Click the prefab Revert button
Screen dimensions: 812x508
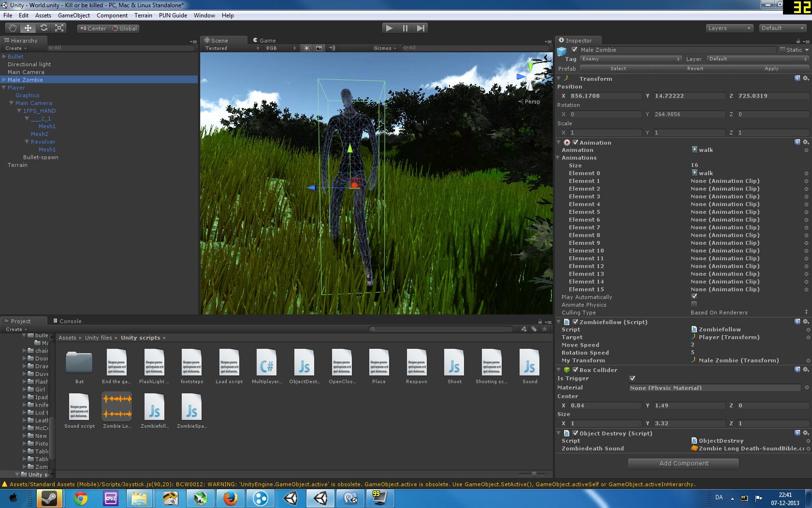tap(695, 68)
